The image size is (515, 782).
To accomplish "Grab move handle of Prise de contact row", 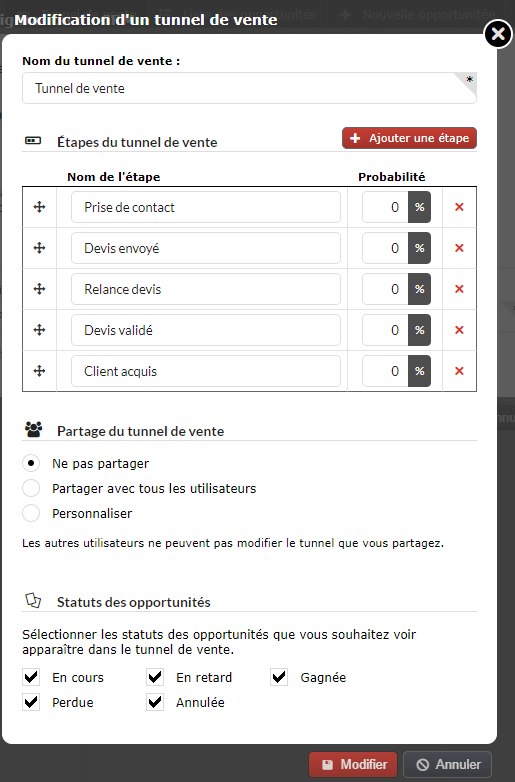I will click(x=39, y=207).
